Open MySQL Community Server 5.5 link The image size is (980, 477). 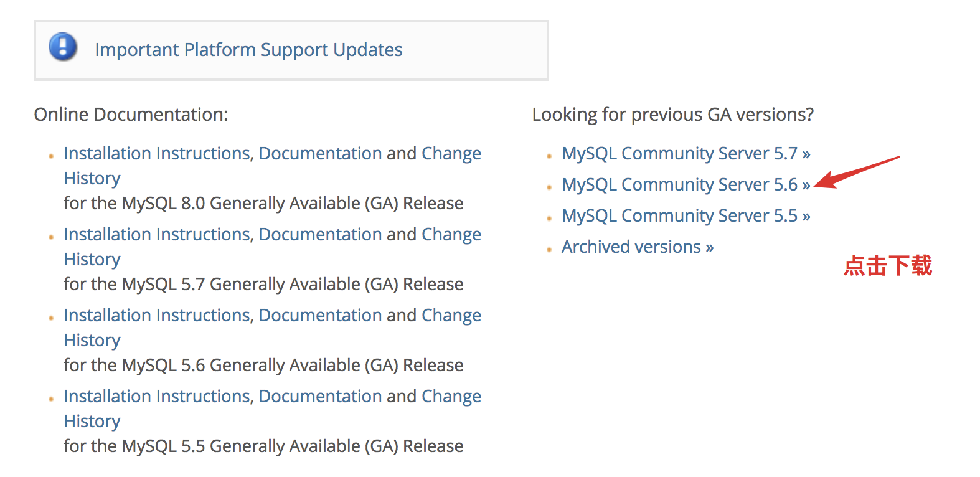686,215
